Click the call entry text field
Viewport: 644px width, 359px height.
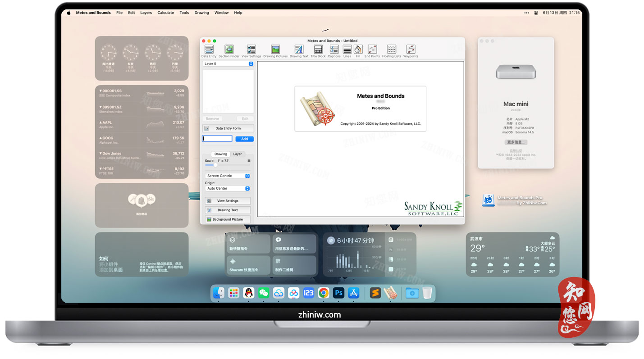click(x=217, y=139)
